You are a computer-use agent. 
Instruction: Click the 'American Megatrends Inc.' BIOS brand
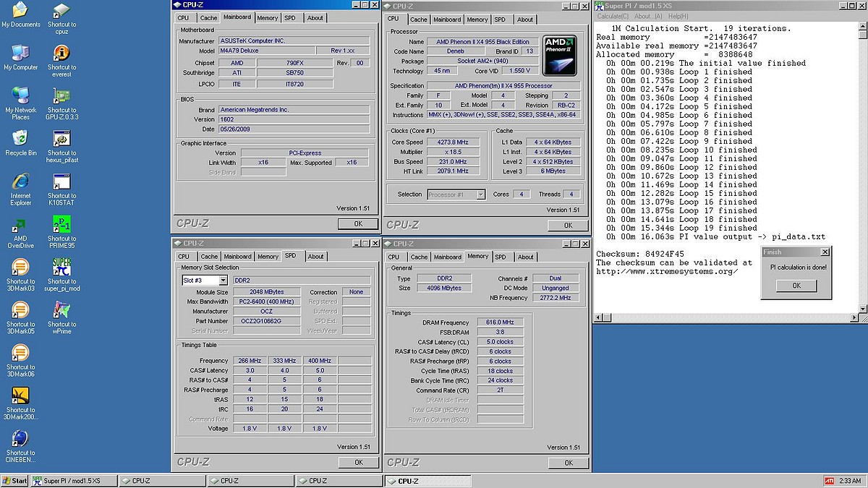coord(294,110)
